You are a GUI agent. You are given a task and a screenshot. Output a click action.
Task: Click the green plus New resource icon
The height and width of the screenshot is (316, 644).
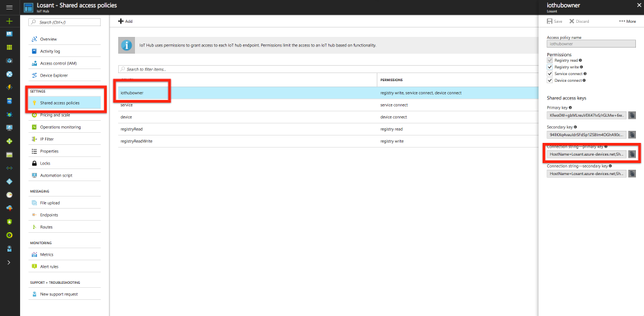(9, 21)
